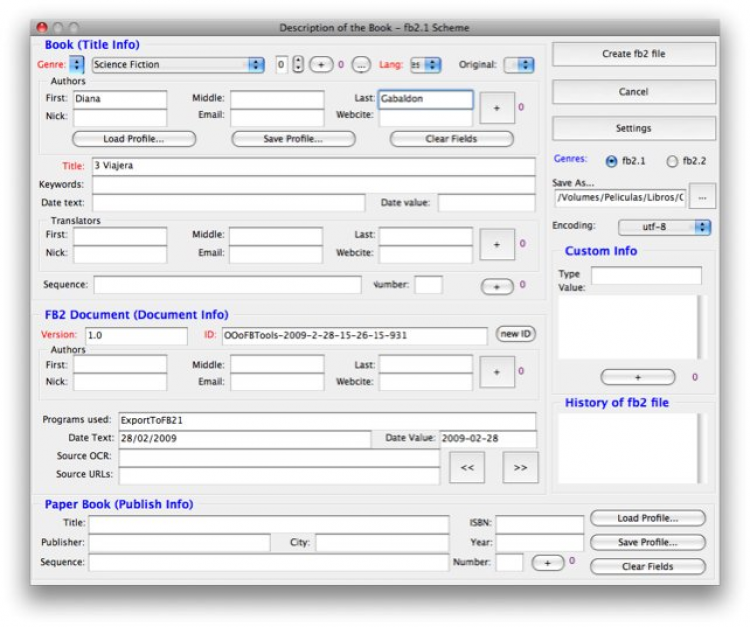The height and width of the screenshot is (627, 750).
Task: Select the fb2.2 genres radio button
Action: [x=672, y=161]
